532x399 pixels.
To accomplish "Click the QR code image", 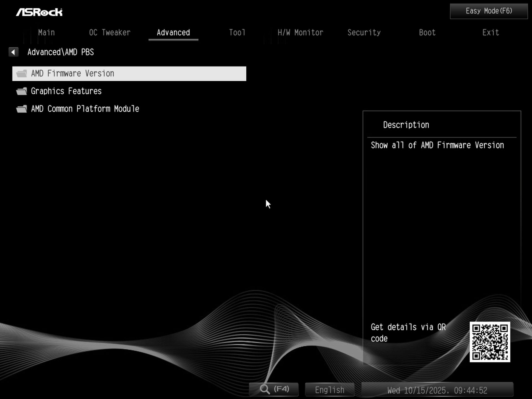I will 490,342.
